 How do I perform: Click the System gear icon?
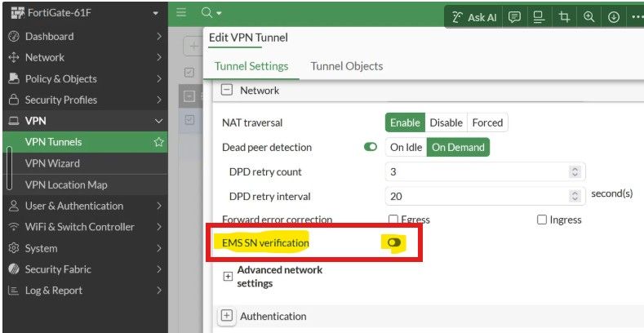[14, 248]
